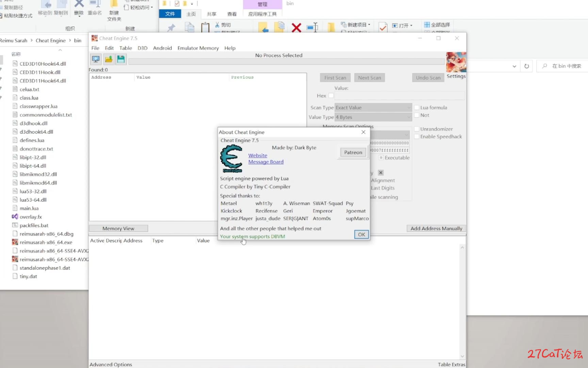This screenshot has height=368, width=588.
Task: Click the Explorer search box
Action: [x=562, y=66]
